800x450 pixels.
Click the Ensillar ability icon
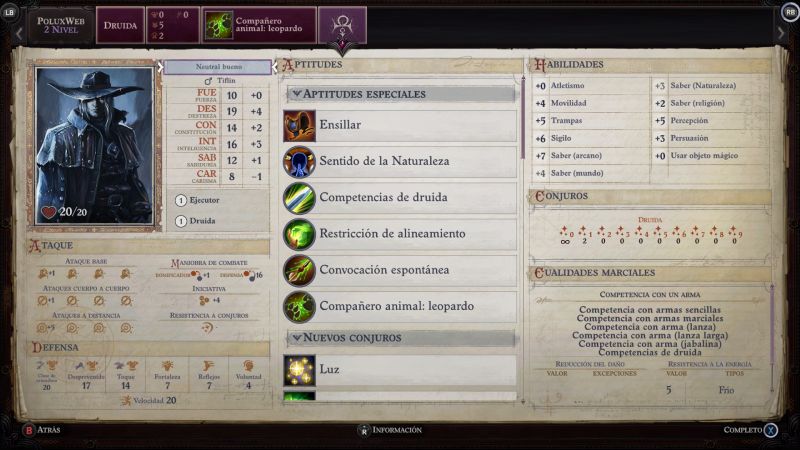tap(299, 126)
